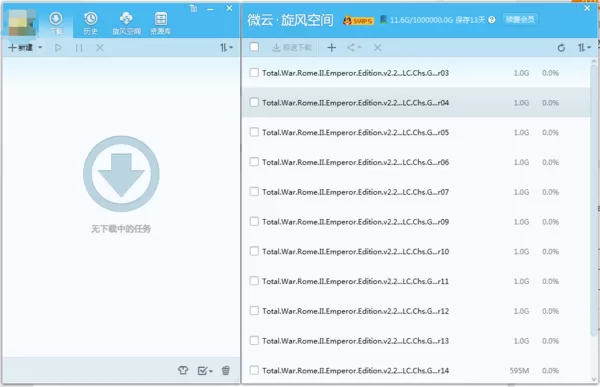Open the left panel sort dropdown
The image size is (600, 387).
226,48
